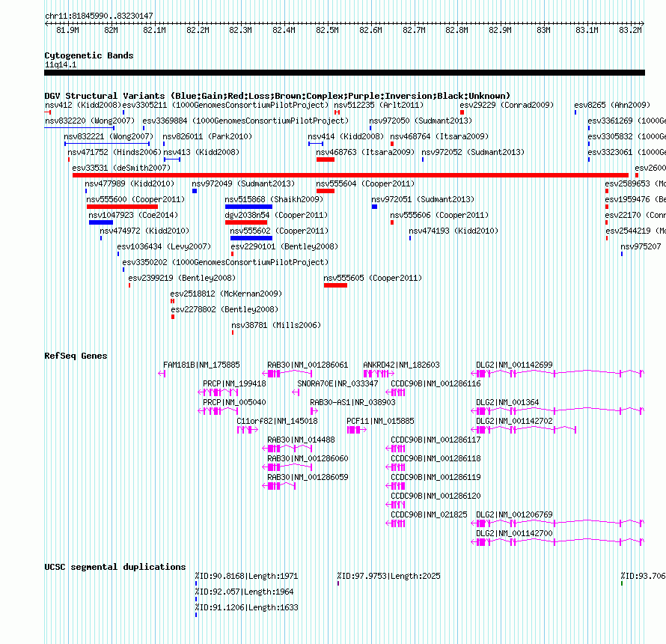
Task: Select the nsv972052 (Sudmant2013) variant label
Action: (473, 152)
